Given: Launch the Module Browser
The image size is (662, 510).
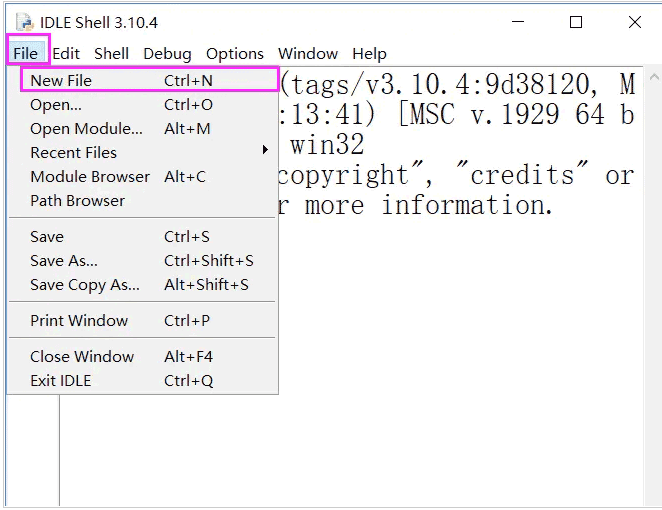Looking at the screenshot, I should pos(143,176).
